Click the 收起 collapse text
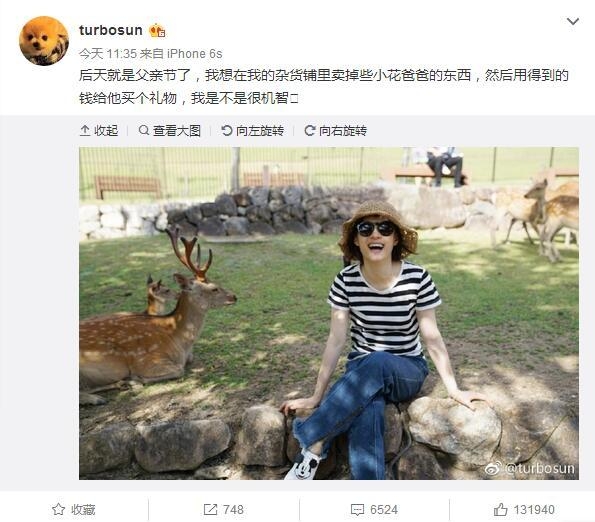 click(x=106, y=131)
